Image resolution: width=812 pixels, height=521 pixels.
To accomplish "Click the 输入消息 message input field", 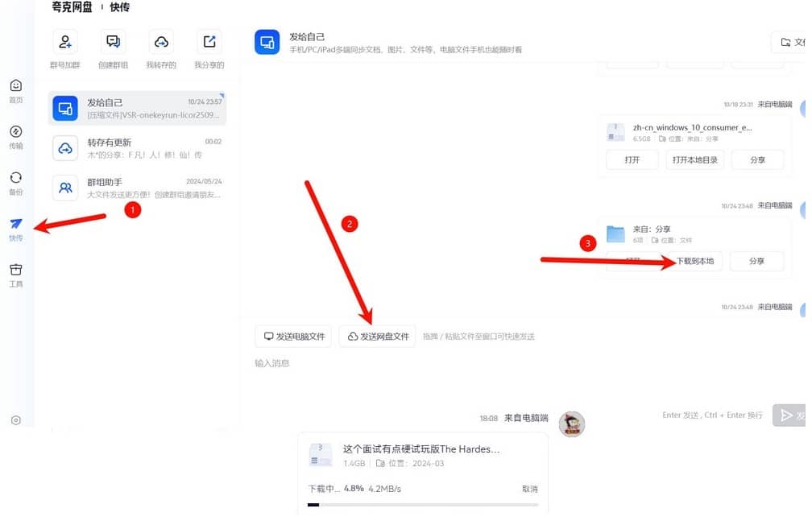I will point(274,362).
